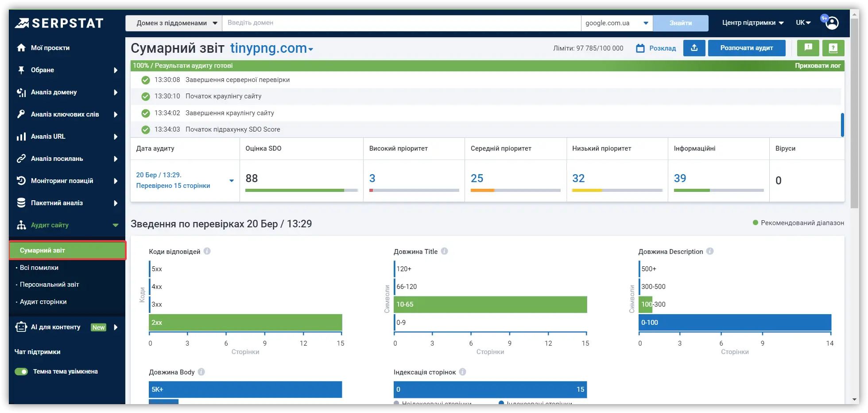The width and height of the screenshot is (868, 413).
Task: Click the robot icon for AI для контенту
Action: point(21,327)
